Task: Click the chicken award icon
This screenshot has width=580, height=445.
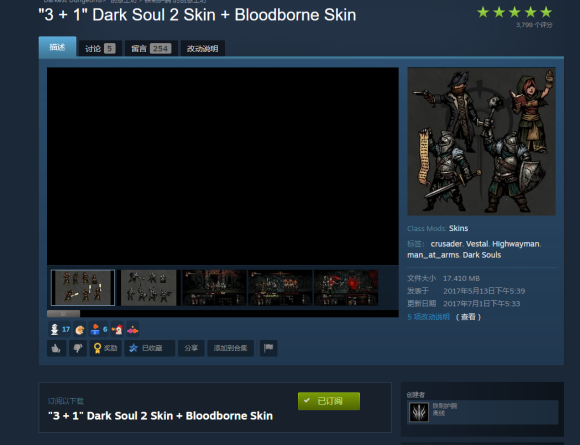Action: (x=117, y=329)
